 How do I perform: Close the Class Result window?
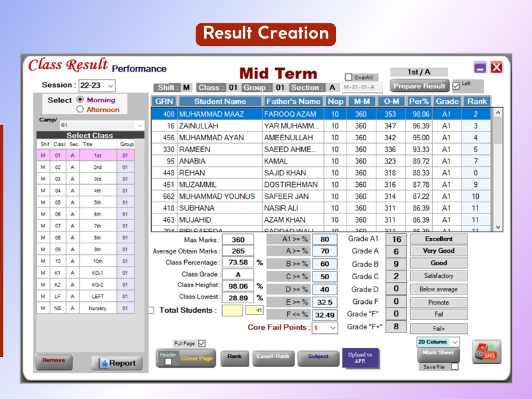coord(496,67)
